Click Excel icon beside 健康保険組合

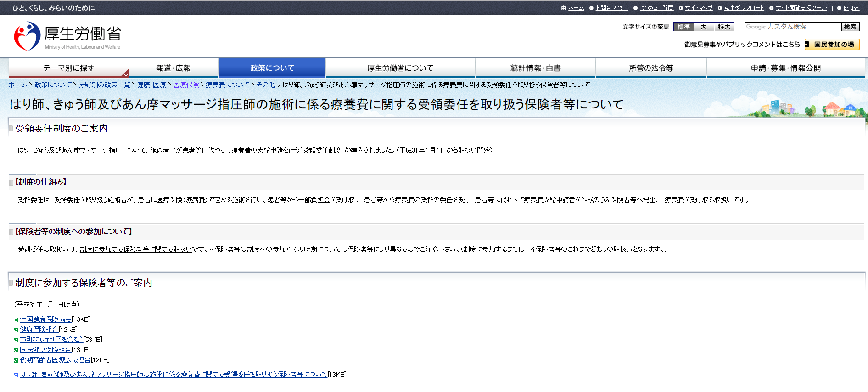[16, 330]
